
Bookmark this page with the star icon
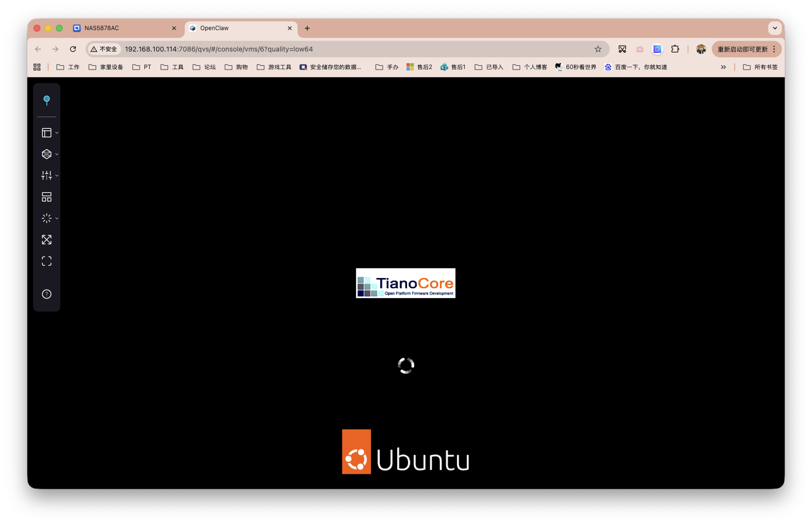pos(598,49)
